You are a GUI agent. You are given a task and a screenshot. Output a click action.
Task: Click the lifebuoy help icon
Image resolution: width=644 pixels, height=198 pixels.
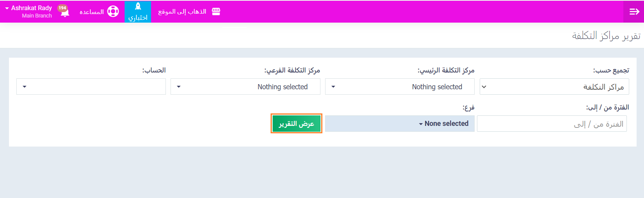click(x=113, y=11)
